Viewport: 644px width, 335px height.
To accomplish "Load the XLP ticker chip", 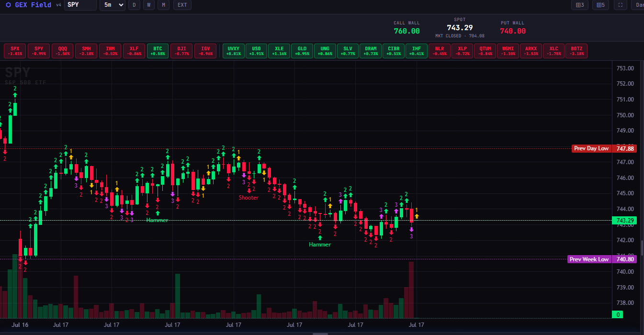I will coord(462,51).
